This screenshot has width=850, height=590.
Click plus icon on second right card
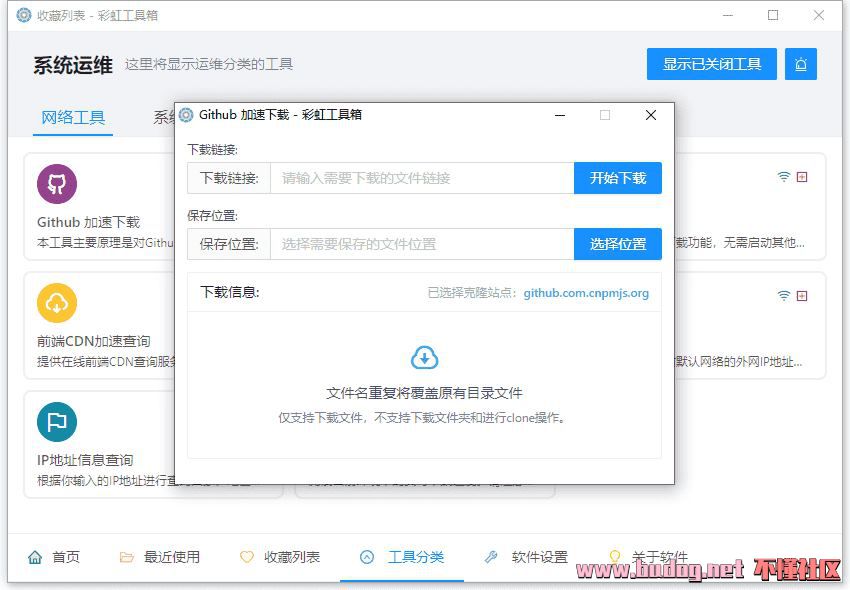click(802, 296)
